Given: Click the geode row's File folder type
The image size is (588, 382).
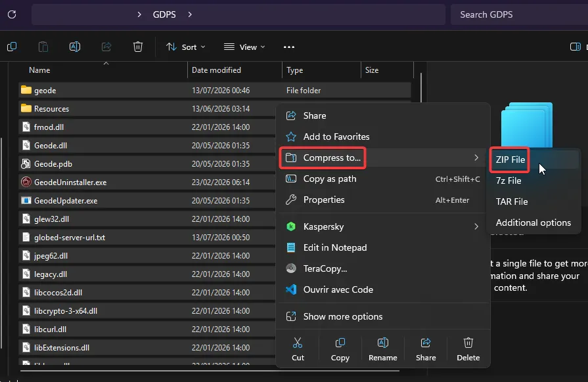Looking at the screenshot, I should pos(304,91).
